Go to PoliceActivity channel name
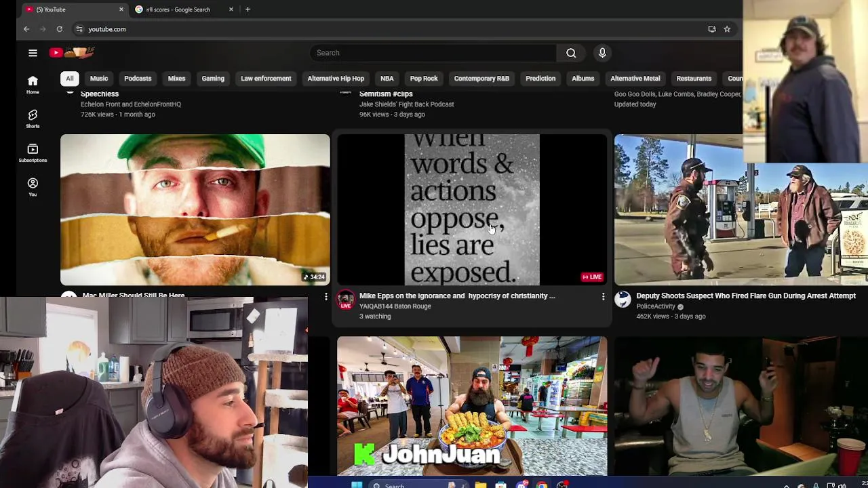The image size is (868, 488). (x=656, y=306)
